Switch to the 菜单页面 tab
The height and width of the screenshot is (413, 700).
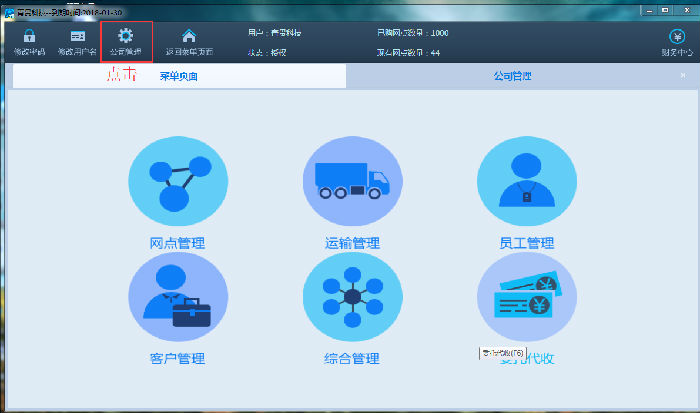tap(178, 76)
